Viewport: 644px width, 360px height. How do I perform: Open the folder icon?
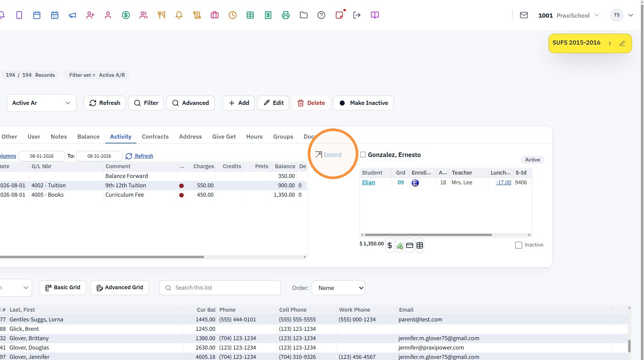(x=304, y=15)
